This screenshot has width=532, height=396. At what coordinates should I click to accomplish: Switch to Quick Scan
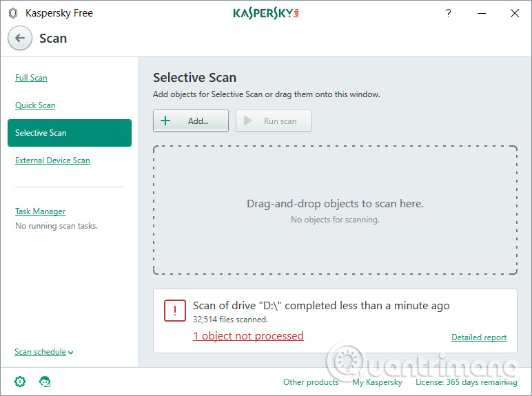pos(35,105)
